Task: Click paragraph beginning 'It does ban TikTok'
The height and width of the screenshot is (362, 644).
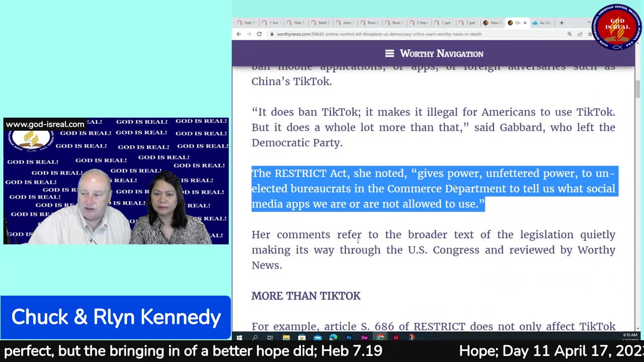Action: [433, 127]
